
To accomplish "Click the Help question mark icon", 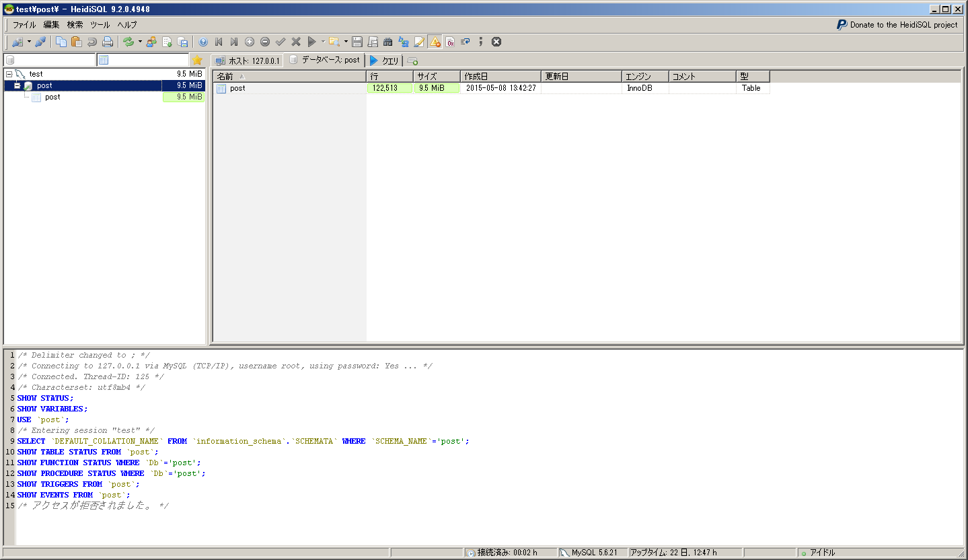I will [203, 42].
